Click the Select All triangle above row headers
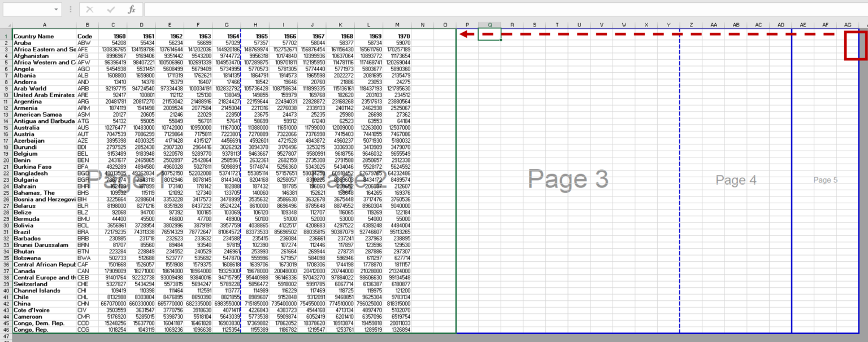Image resolution: width=868 pixels, height=342 pixels. coord(9,24)
